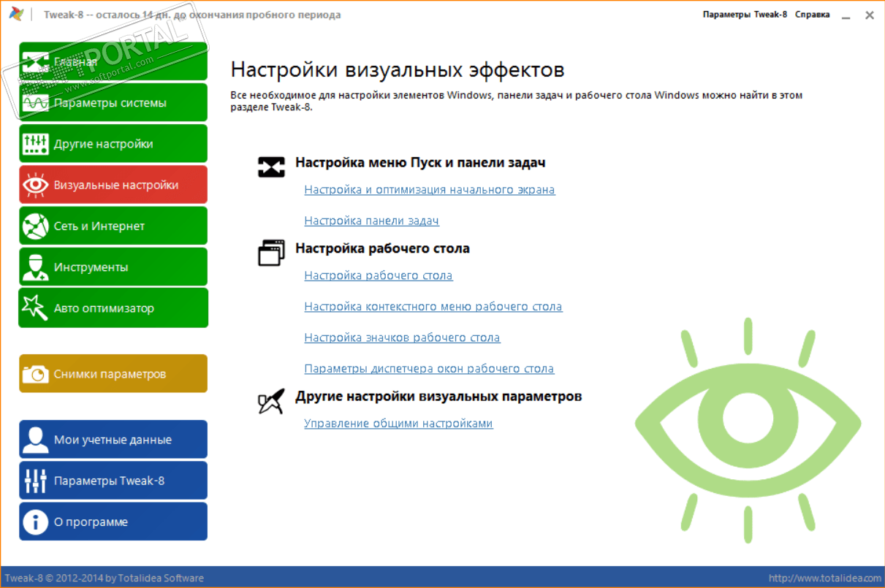Open the Инструменты section

(113, 267)
